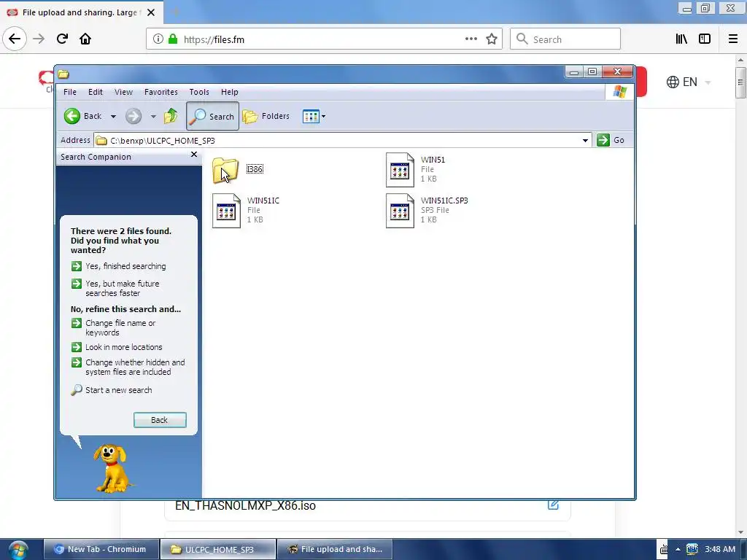Open the Back history dropdown arrow

click(113, 117)
